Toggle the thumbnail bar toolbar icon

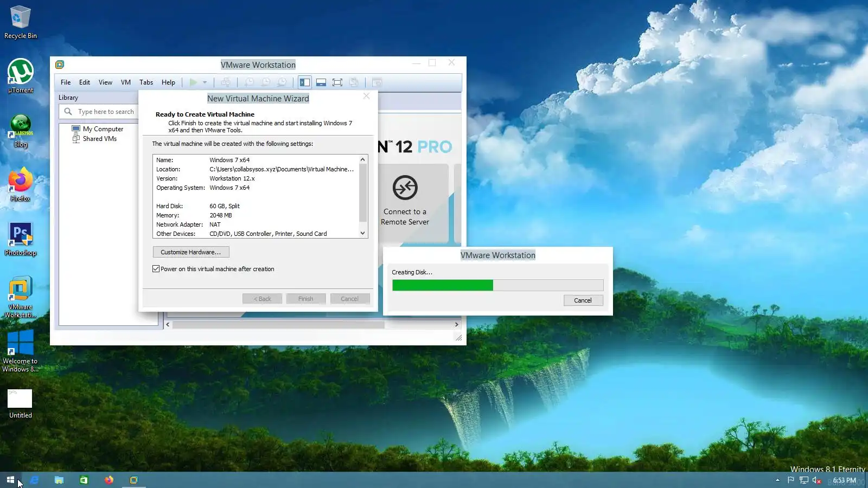(321, 82)
